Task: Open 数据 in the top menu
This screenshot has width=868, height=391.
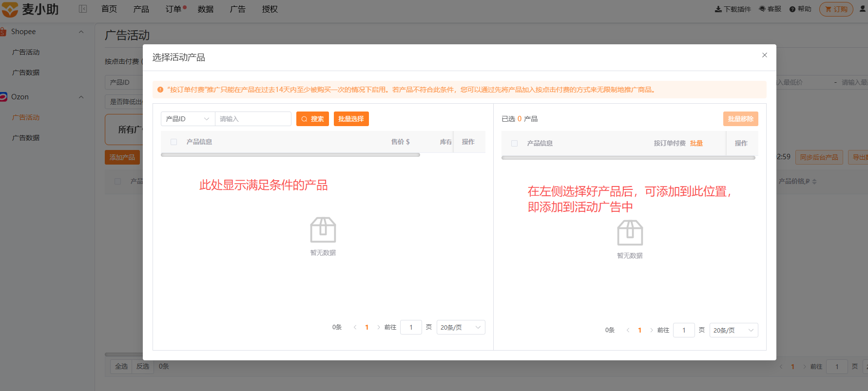Action: [206, 9]
